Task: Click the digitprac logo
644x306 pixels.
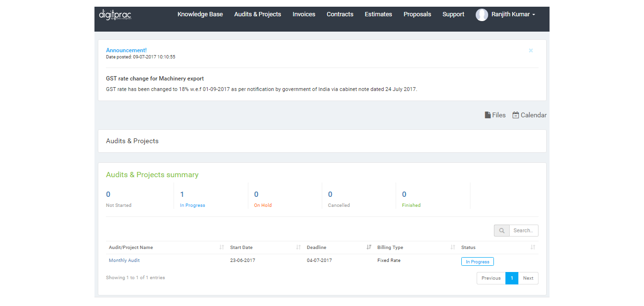Action: click(115, 14)
